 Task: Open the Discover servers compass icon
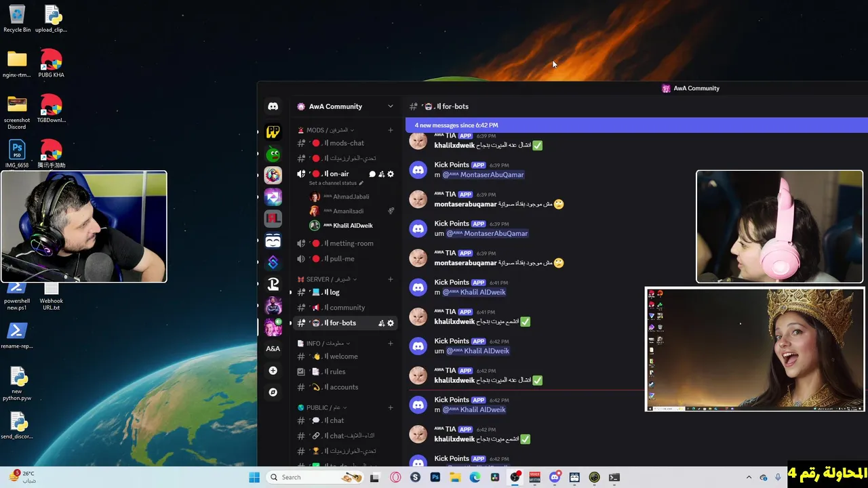point(273,392)
